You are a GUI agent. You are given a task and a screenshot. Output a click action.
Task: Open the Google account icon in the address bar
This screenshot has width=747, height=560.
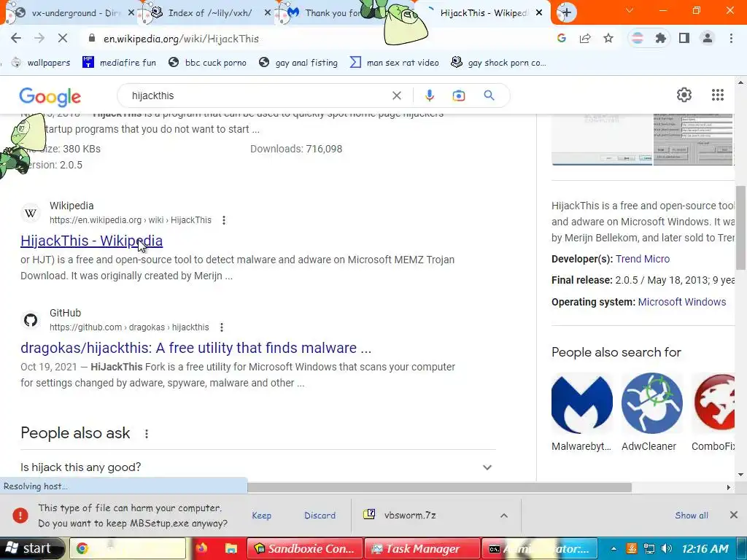tap(562, 38)
